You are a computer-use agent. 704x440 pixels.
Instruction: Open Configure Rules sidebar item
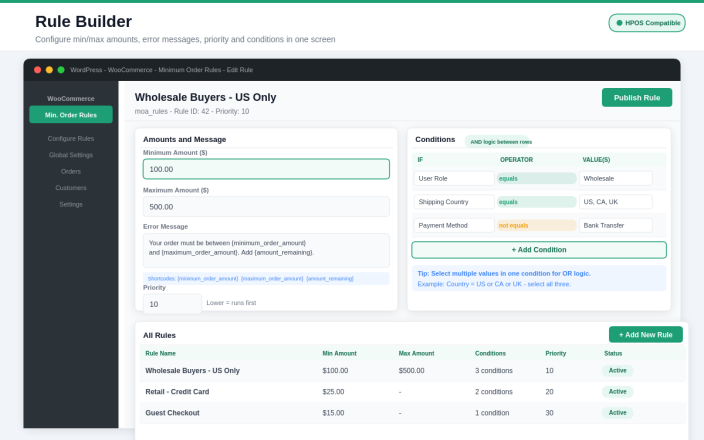click(71, 138)
